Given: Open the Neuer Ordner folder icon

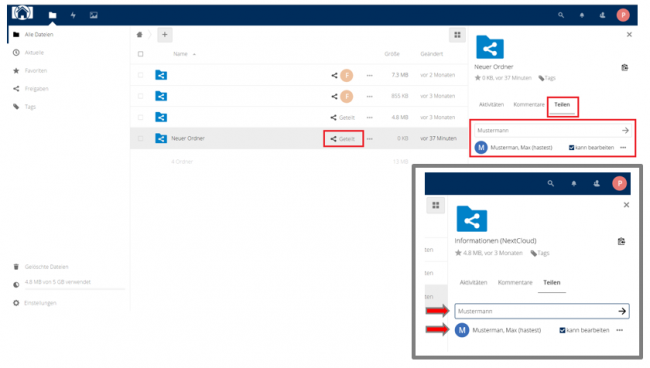Looking at the screenshot, I should pyautogui.click(x=161, y=138).
